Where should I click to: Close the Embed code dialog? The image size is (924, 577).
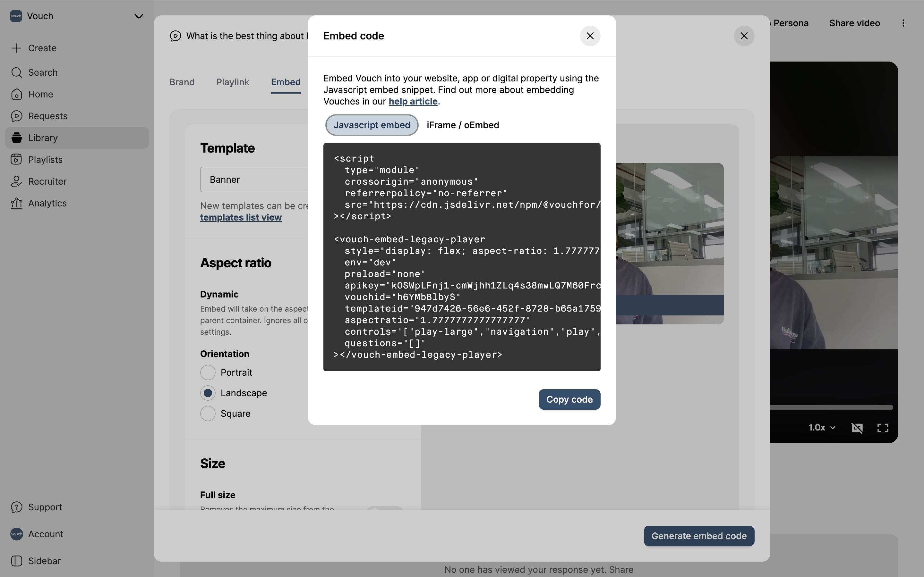tap(590, 36)
